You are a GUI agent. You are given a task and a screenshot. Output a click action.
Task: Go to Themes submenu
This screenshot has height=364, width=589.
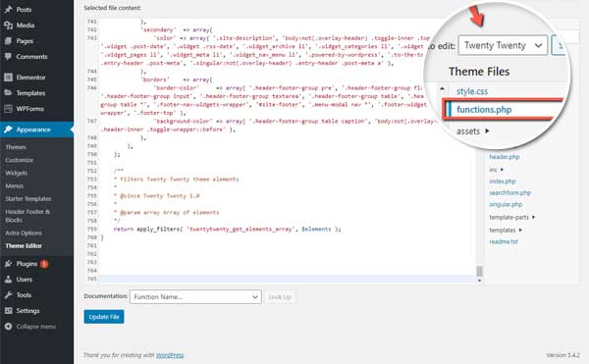pyautogui.click(x=16, y=147)
